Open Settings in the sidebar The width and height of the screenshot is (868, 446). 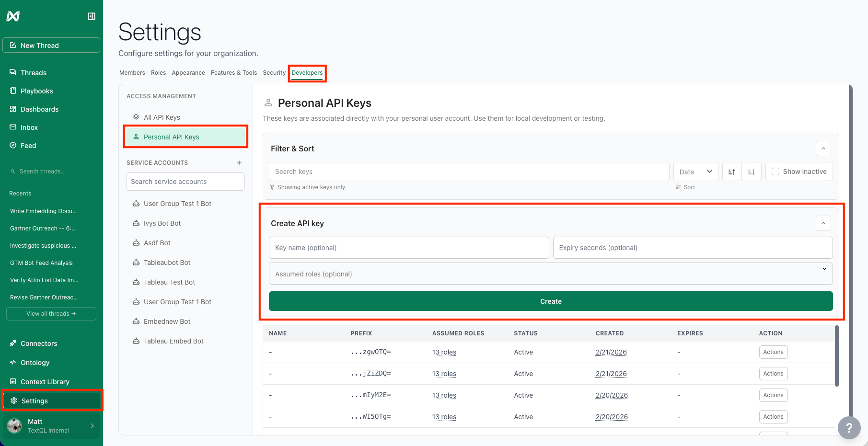point(51,401)
